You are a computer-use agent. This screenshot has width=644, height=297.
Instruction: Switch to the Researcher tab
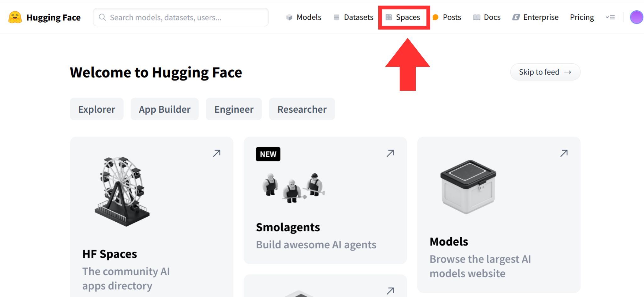coord(302,109)
